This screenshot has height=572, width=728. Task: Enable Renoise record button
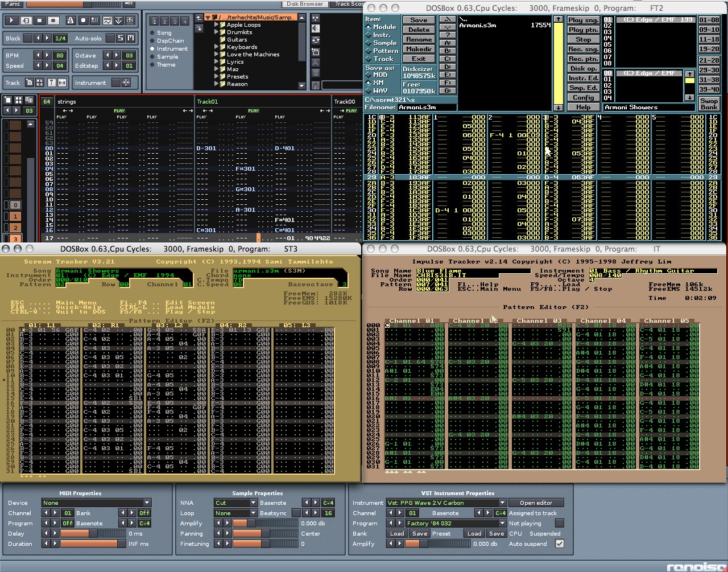pos(53,20)
